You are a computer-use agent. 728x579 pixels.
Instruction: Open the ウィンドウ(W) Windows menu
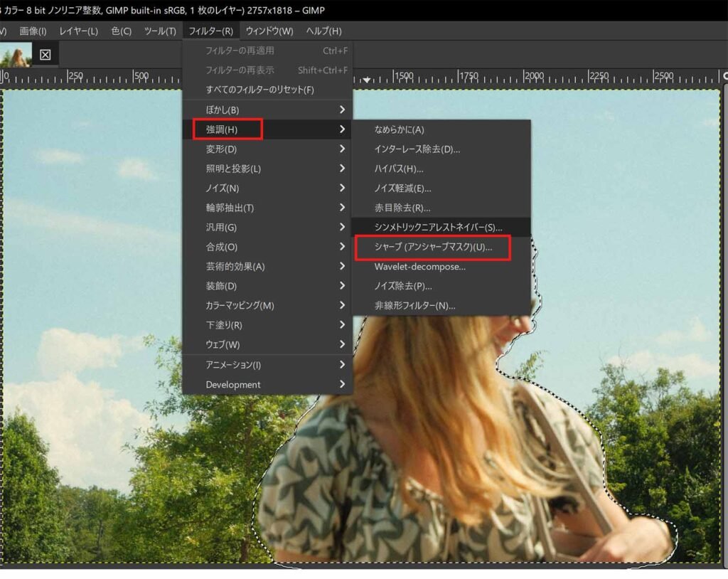click(x=269, y=31)
